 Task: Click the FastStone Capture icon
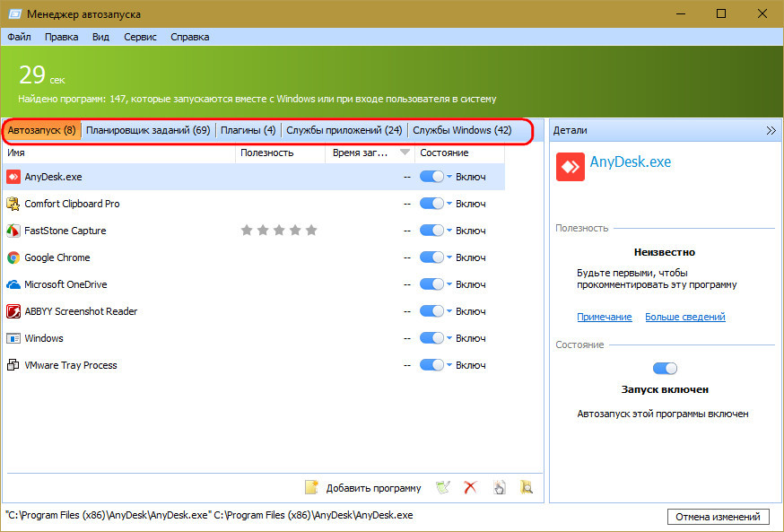[x=13, y=231]
